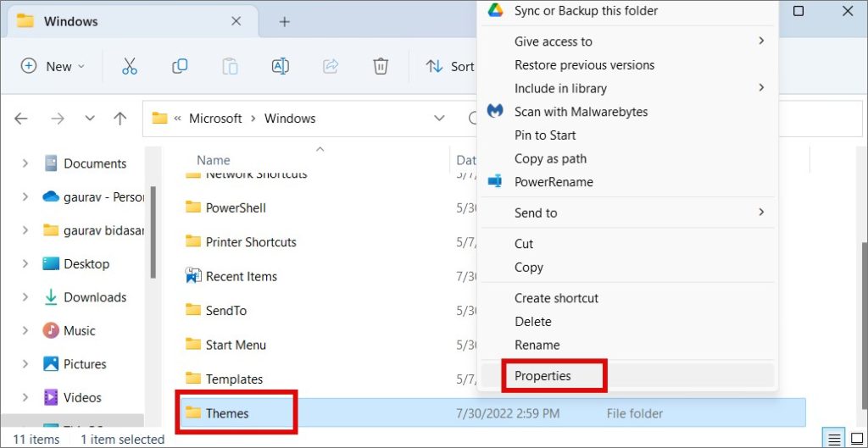Viewport: 868px width, 448px height.
Task: Expand the gaurav bidasaria folder node
Action: 25,230
